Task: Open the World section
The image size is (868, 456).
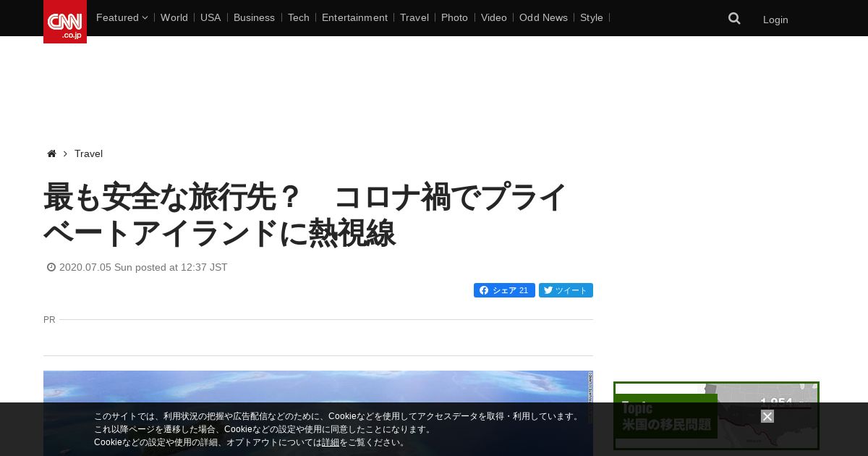Action: (x=174, y=17)
